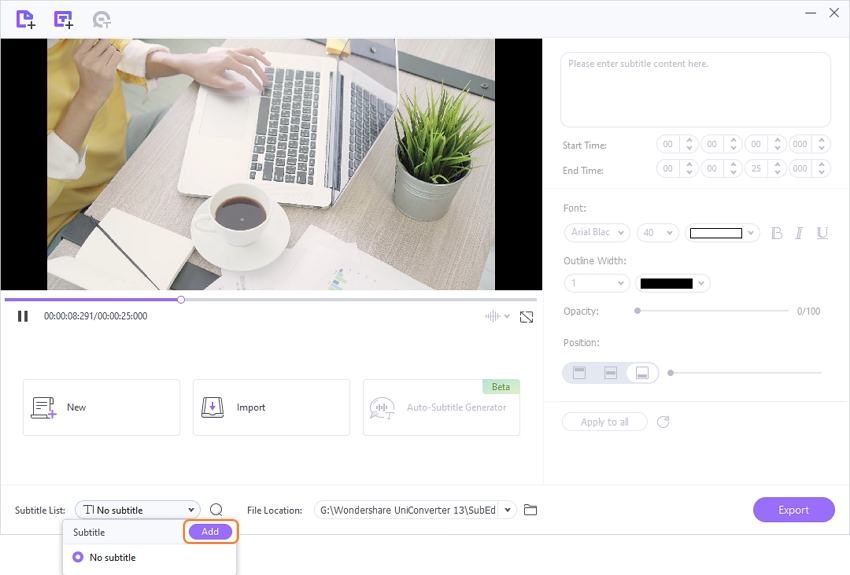Screen dimensions: 850x575
Task: Increase Start Time milliseconds stepper
Action: pos(822,140)
